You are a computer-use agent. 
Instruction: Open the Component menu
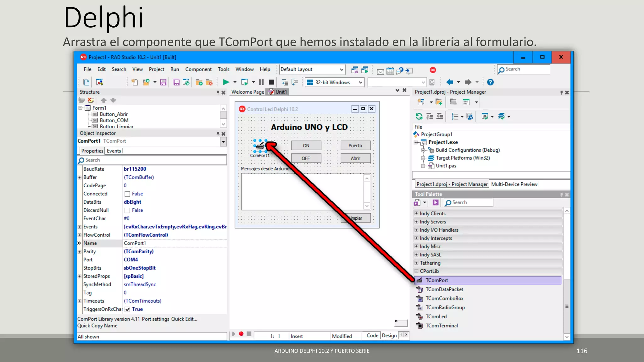(x=198, y=69)
